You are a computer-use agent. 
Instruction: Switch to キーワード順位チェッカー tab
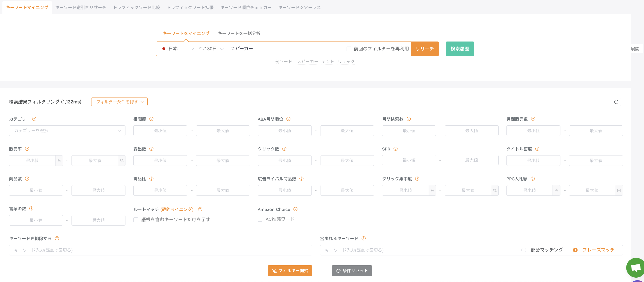(x=245, y=7)
